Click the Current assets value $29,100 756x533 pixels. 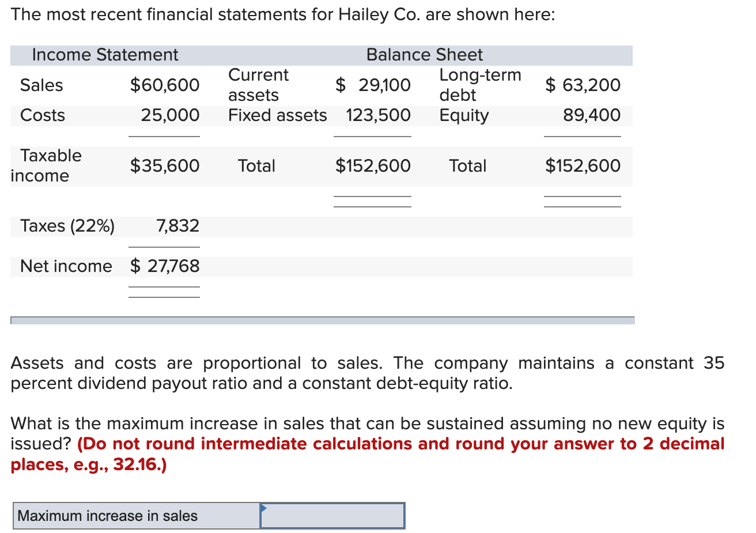[x=373, y=85]
